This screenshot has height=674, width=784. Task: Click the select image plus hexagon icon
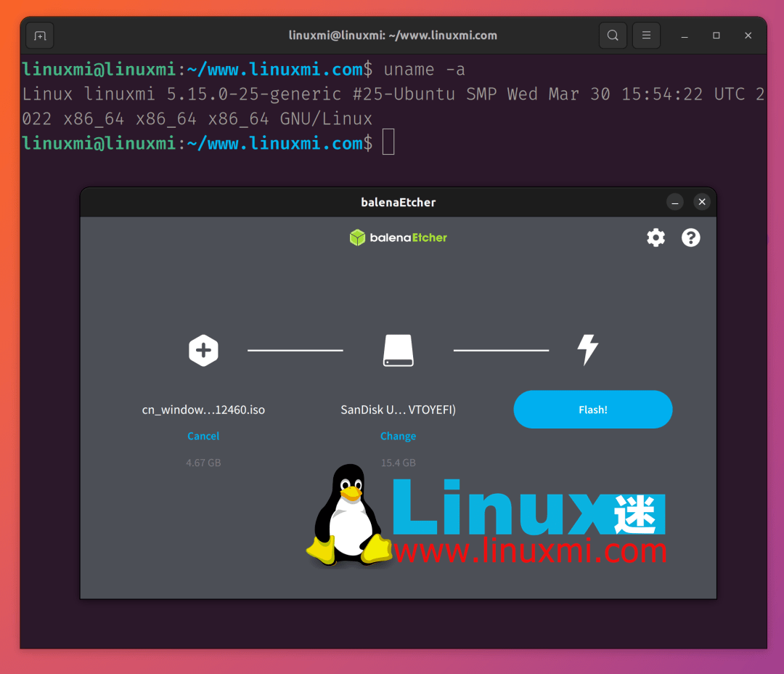coord(203,350)
